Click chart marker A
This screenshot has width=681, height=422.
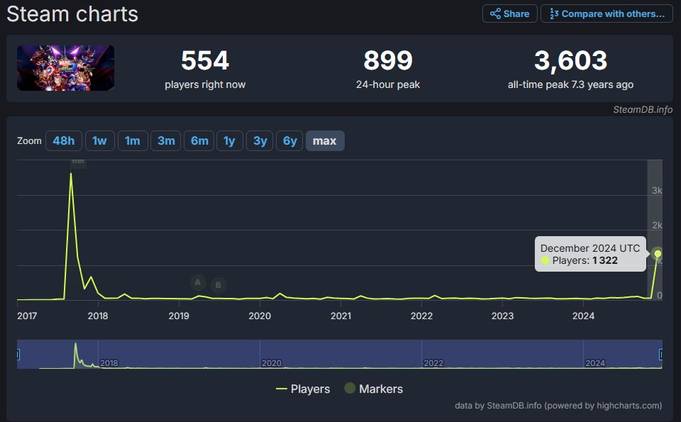coord(198,283)
